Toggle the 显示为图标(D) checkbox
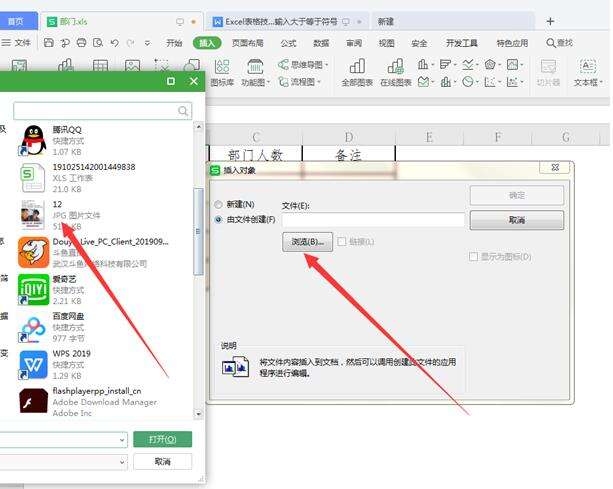Viewport: 613px width, 489px height. coord(473,256)
